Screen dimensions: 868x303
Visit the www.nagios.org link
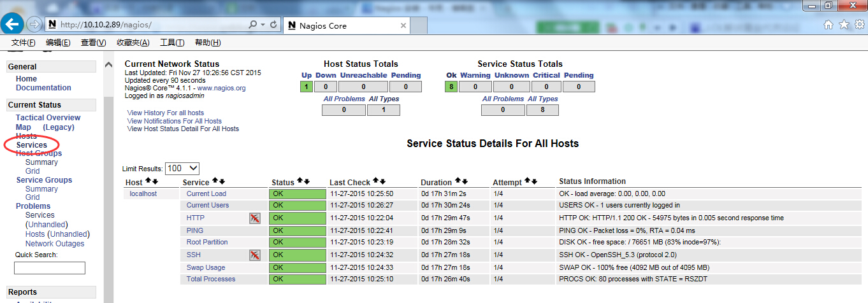[x=221, y=88]
